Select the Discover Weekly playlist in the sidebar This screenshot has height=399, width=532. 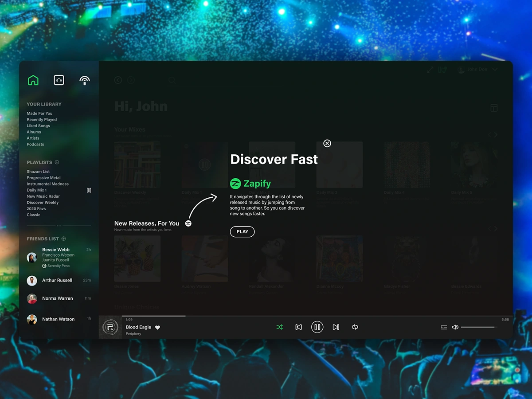click(x=43, y=203)
